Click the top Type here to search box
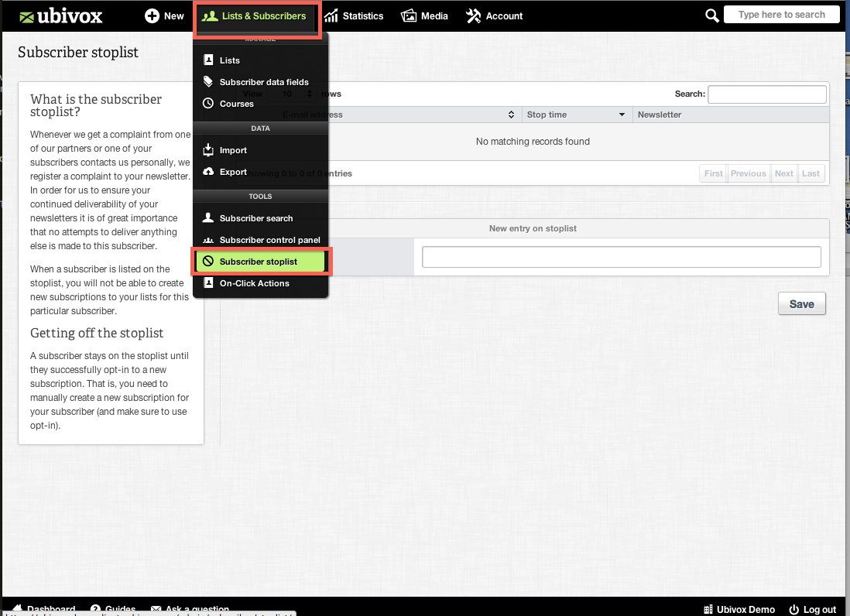The height and width of the screenshot is (616, 850). click(x=782, y=15)
